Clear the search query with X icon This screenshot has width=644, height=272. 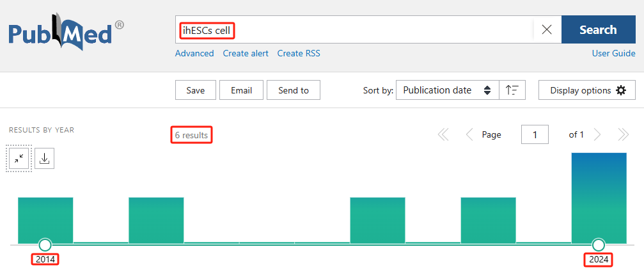[x=547, y=29]
